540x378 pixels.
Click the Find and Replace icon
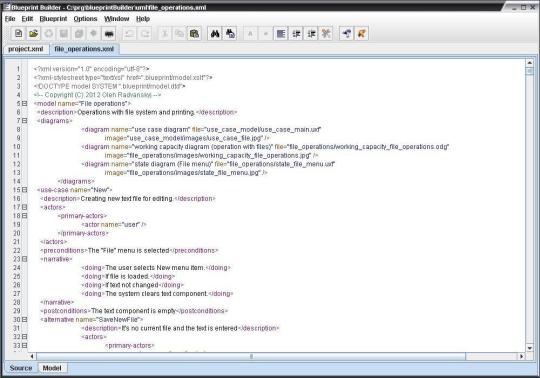coord(230,34)
